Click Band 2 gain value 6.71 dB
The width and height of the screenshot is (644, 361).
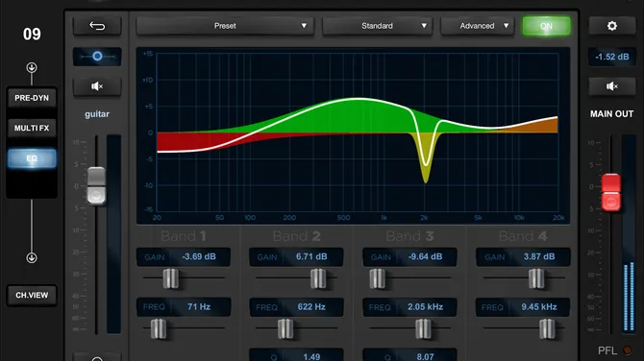[x=311, y=256]
